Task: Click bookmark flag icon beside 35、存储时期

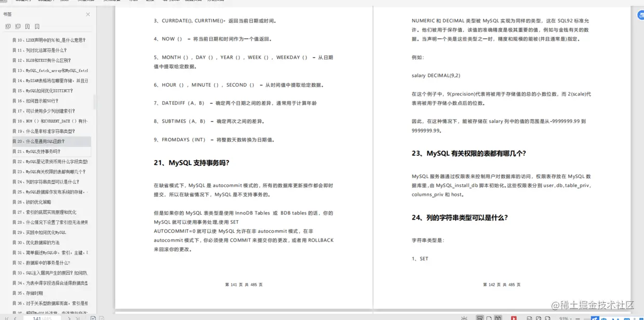Action: click(x=14, y=294)
